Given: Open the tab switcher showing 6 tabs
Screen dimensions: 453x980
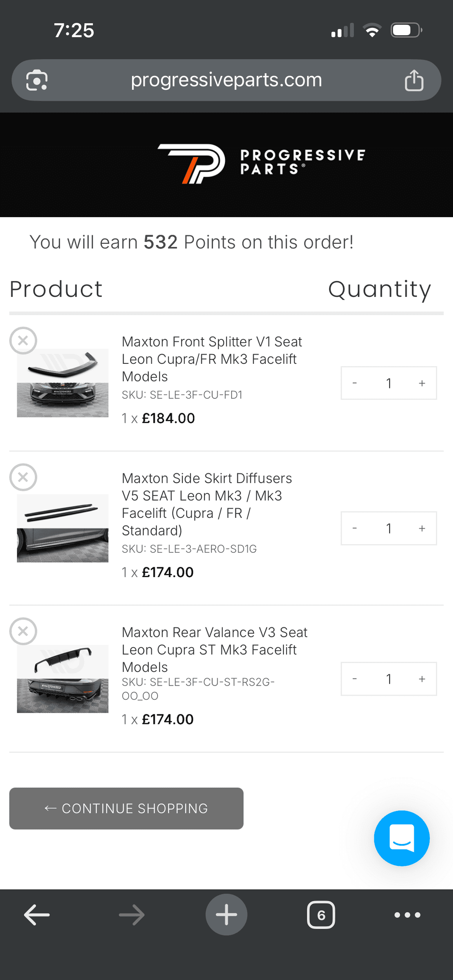Looking at the screenshot, I should pos(321,915).
